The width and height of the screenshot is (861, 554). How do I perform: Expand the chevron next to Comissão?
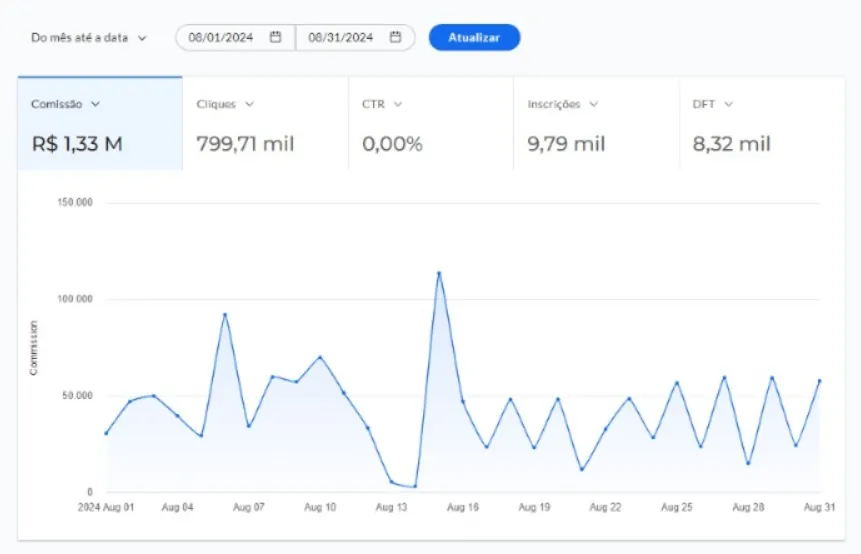coord(96,104)
